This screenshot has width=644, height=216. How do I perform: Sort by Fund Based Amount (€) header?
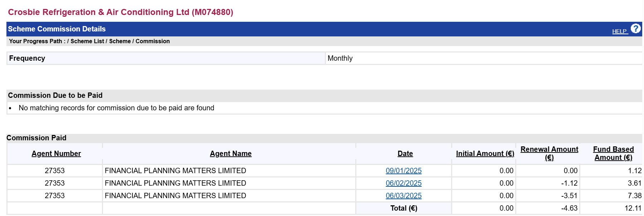point(613,154)
